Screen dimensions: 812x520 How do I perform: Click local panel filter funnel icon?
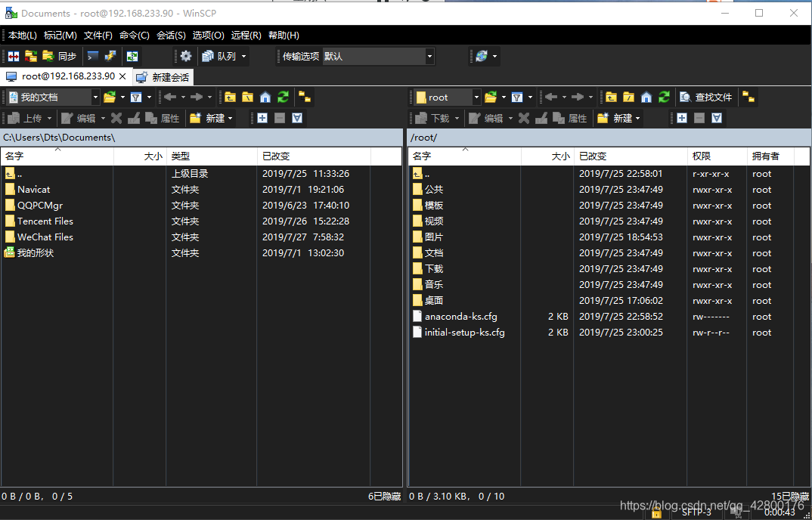pos(136,97)
